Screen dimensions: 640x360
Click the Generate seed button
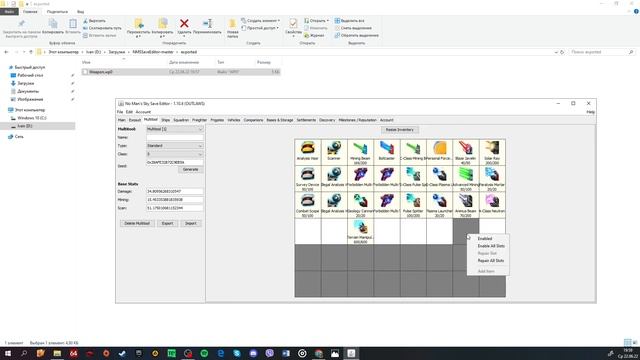click(190, 169)
